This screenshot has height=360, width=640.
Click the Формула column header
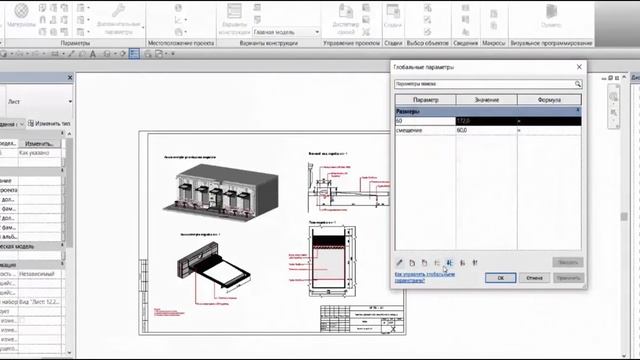coord(549,100)
